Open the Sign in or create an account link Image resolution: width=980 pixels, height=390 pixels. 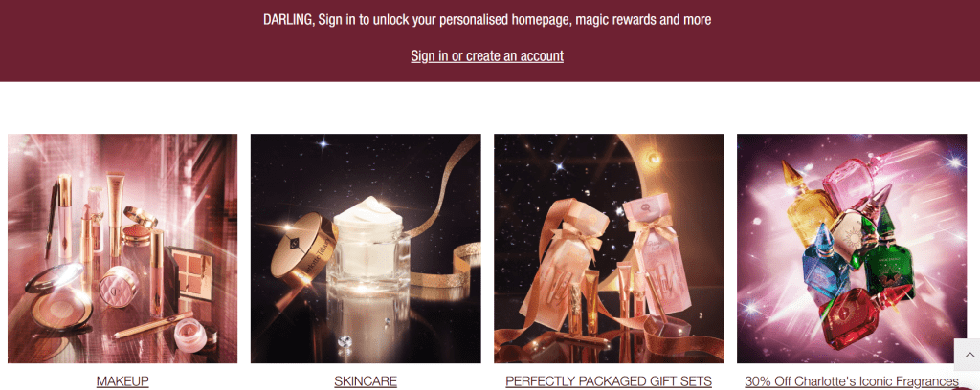tap(487, 55)
